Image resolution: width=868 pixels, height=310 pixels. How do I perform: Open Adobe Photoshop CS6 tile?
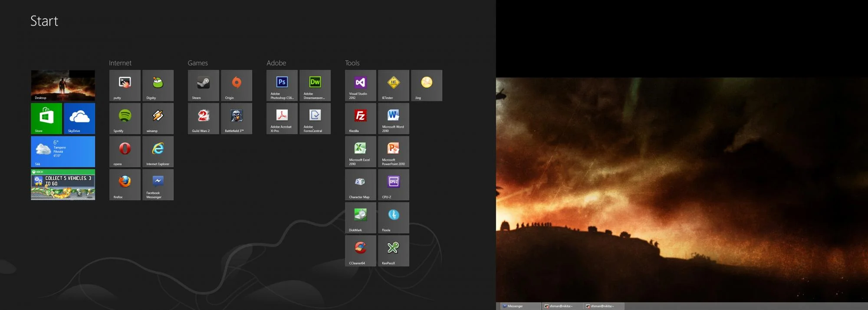click(282, 86)
